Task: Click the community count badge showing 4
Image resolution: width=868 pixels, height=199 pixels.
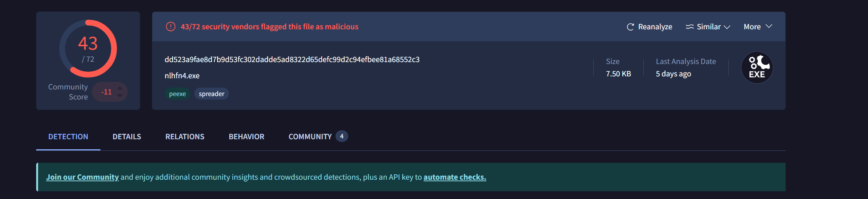Action: [x=342, y=136]
